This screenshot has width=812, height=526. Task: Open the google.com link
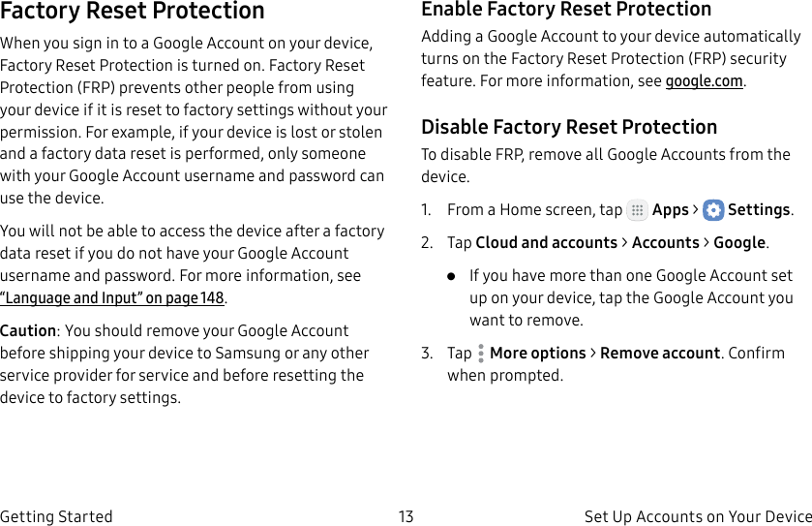pos(704,81)
